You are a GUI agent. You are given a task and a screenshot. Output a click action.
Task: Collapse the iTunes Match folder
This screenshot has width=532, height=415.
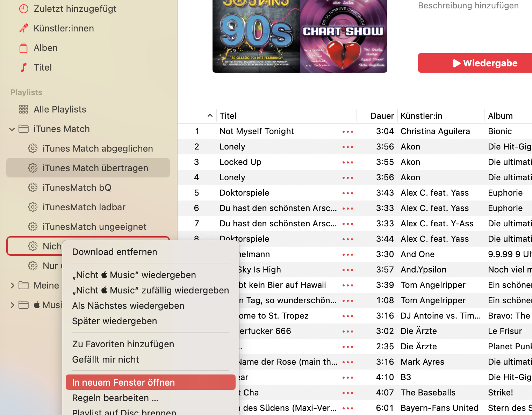[x=12, y=129]
